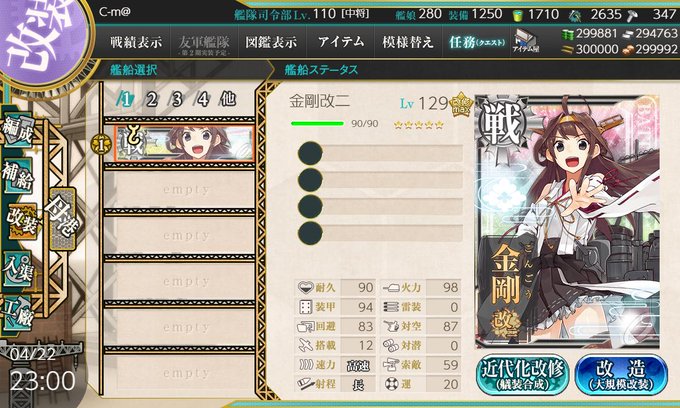680x408 pixels.
Task: Click the fourth empty equipment slot bar
Action: tap(392, 233)
